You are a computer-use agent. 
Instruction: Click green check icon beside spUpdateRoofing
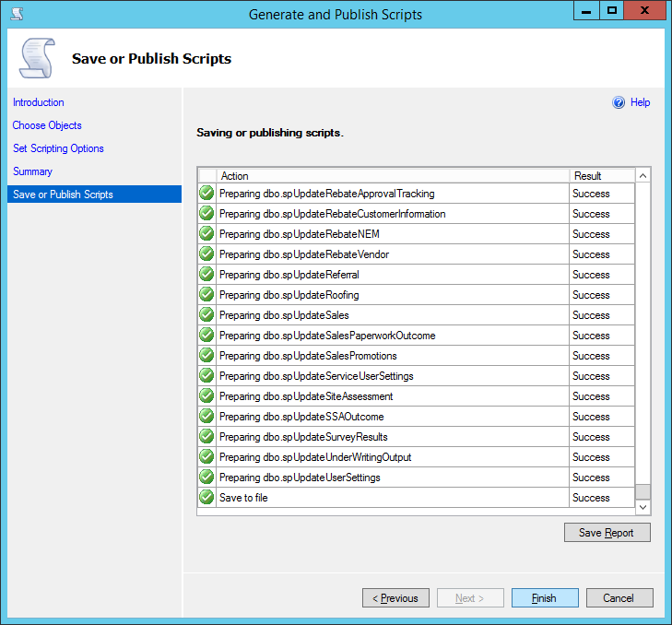pyautogui.click(x=206, y=295)
